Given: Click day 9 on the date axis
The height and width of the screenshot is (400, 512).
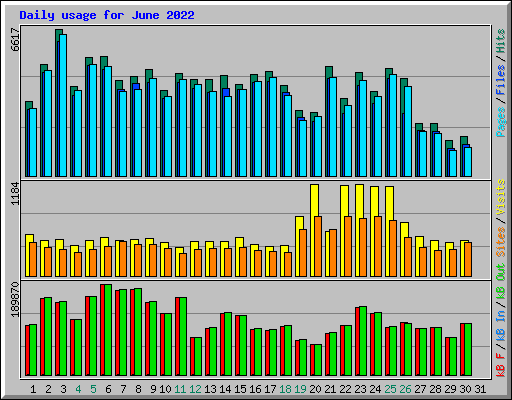Looking at the screenshot, I should point(153,389).
